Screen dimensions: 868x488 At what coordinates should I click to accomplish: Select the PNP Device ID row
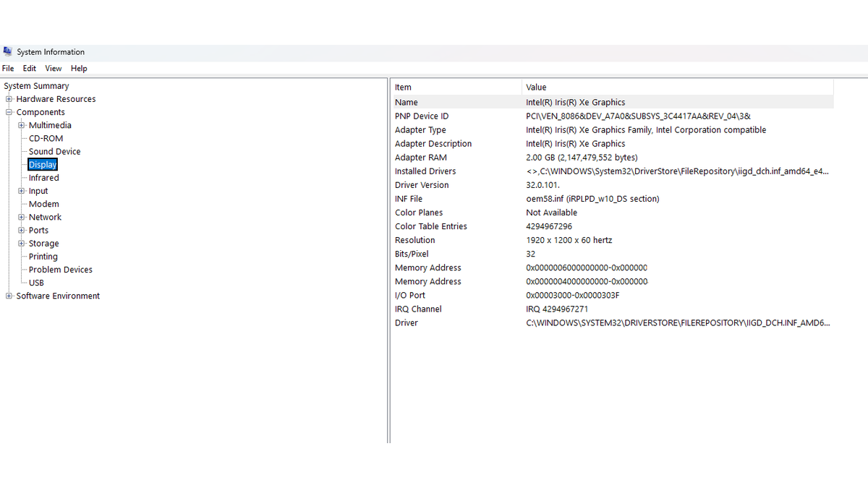point(613,116)
